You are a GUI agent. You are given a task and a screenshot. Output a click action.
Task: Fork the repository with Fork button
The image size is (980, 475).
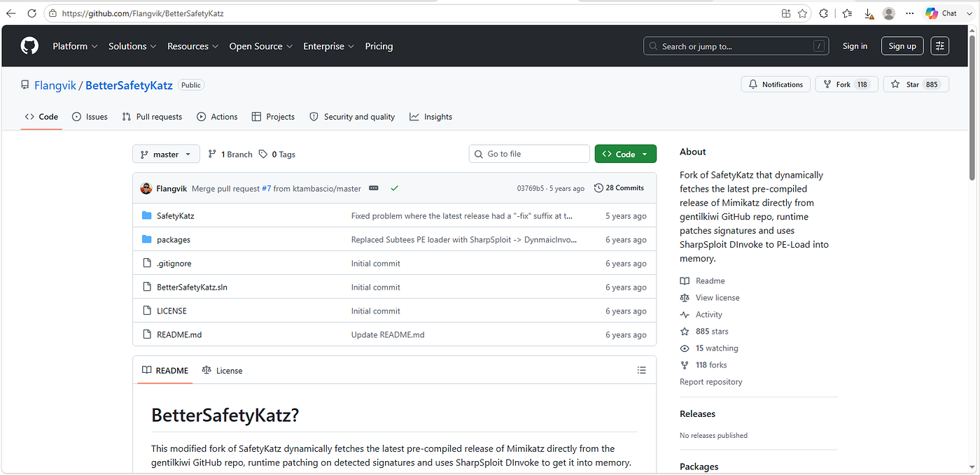click(846, 85)
